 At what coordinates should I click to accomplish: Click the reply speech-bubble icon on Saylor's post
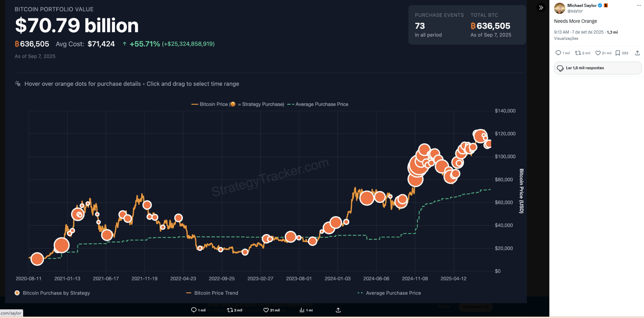point(558,53)
